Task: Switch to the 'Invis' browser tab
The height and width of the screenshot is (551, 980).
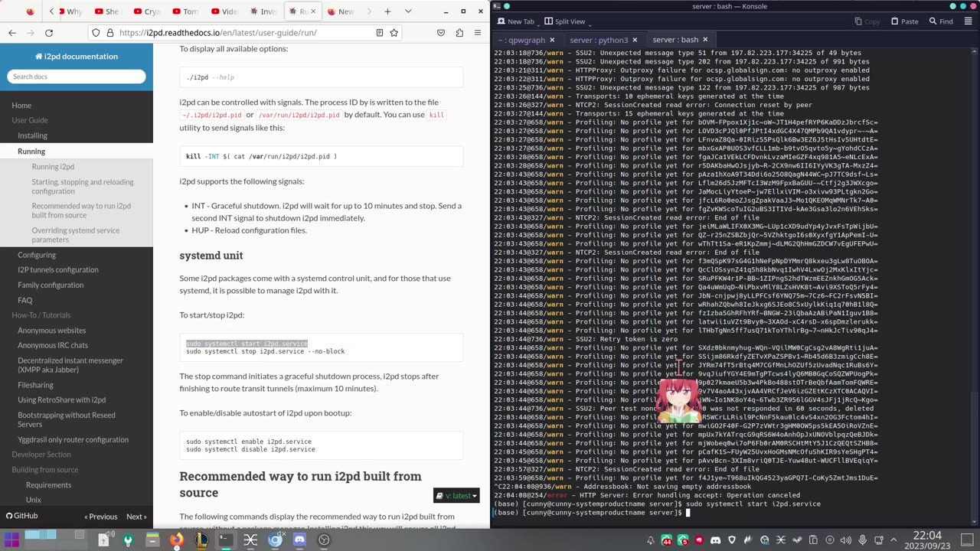Action: (x=263, y=11)
